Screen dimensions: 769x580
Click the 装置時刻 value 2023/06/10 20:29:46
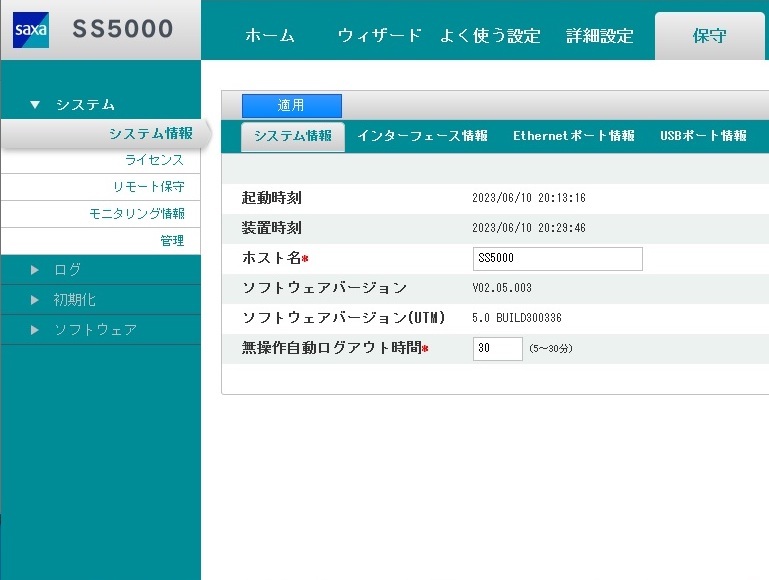click(x=529, y=227)
